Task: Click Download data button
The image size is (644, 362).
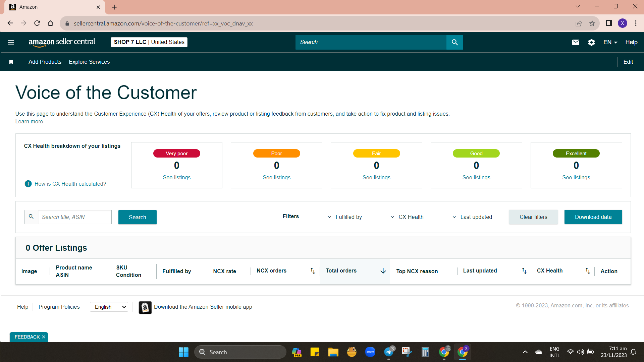Action: click(x=593, y=217)
